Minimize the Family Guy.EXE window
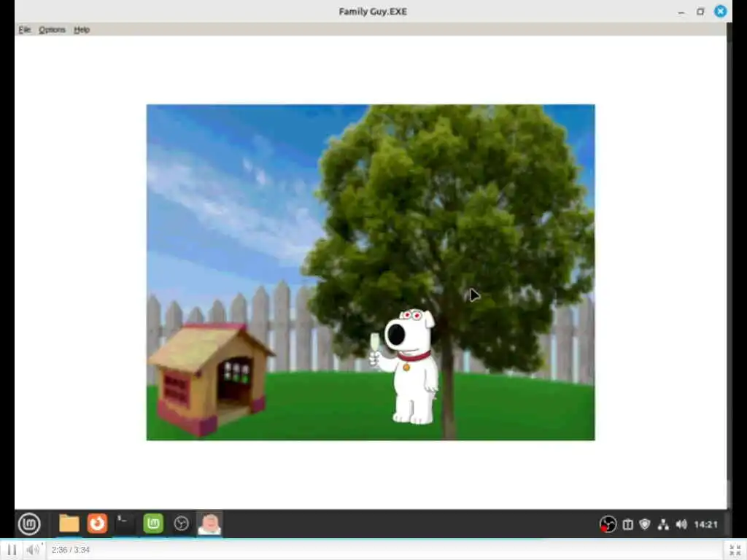 681,12
